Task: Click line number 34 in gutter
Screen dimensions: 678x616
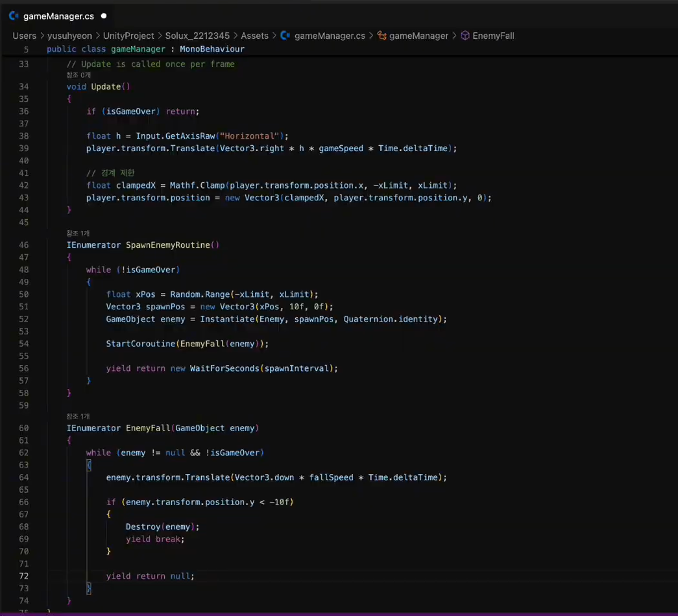Action: pyautogui.click(x=24, y=87)
